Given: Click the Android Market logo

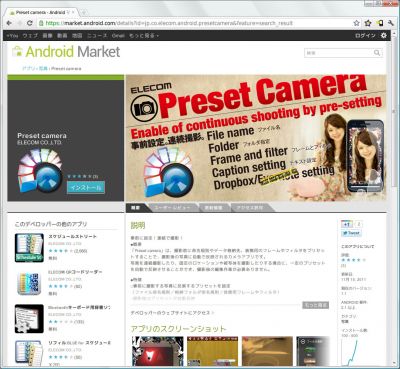Looking at the screenshot, I should tap(66, 52).
